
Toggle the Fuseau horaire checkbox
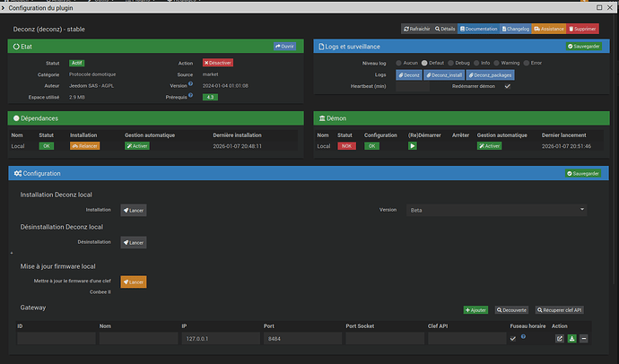(512, 338)
